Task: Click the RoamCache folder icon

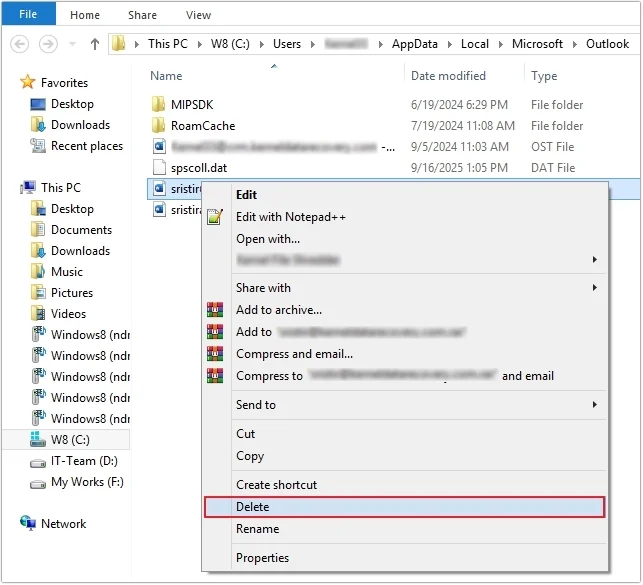Action: (x=158, y=125)
